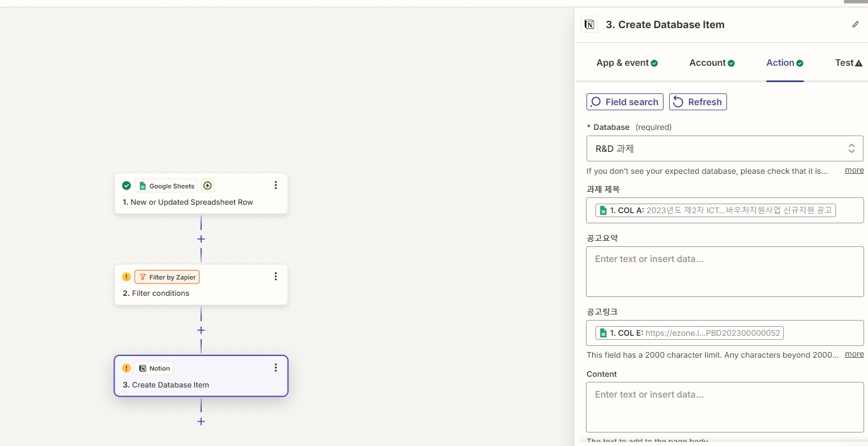Click the 'This field has a 2000 character limit' note
The image size is (868, 446).
(x=713, y=355)
